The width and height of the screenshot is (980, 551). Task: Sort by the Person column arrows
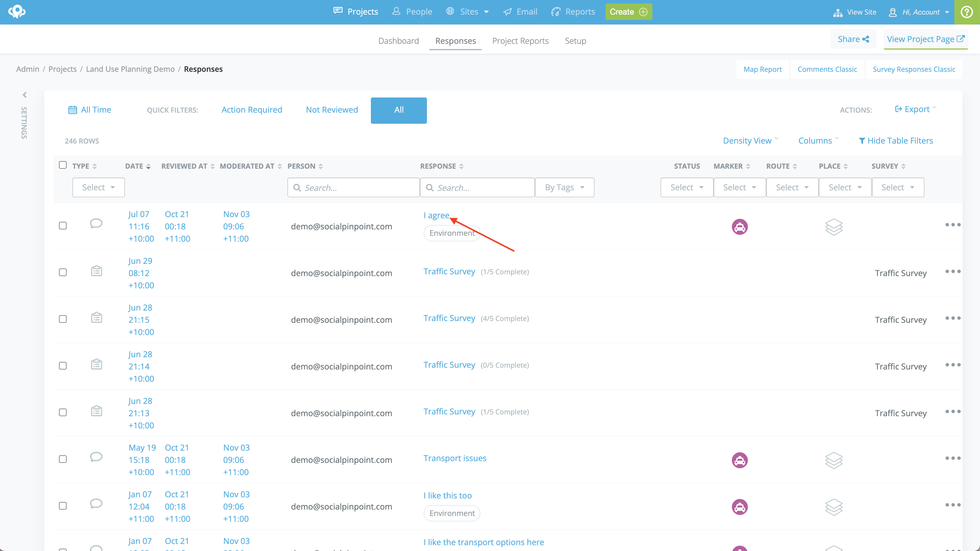click(x=321, y=167)
